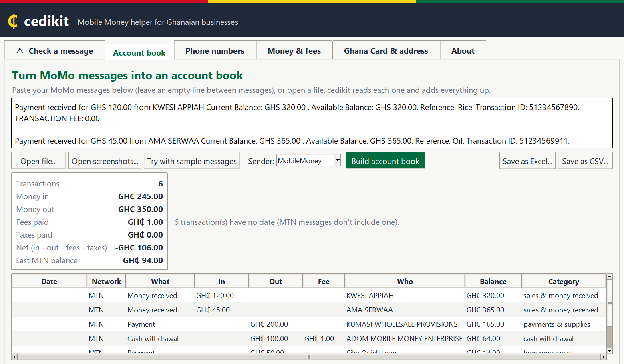Click the Network column header
This screenshot has width=624, height=364.
106,281
